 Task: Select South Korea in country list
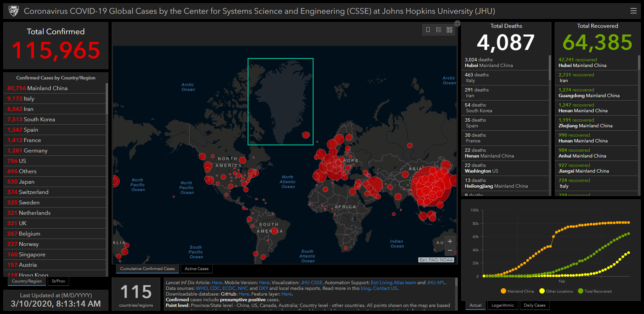coord(55,119)
